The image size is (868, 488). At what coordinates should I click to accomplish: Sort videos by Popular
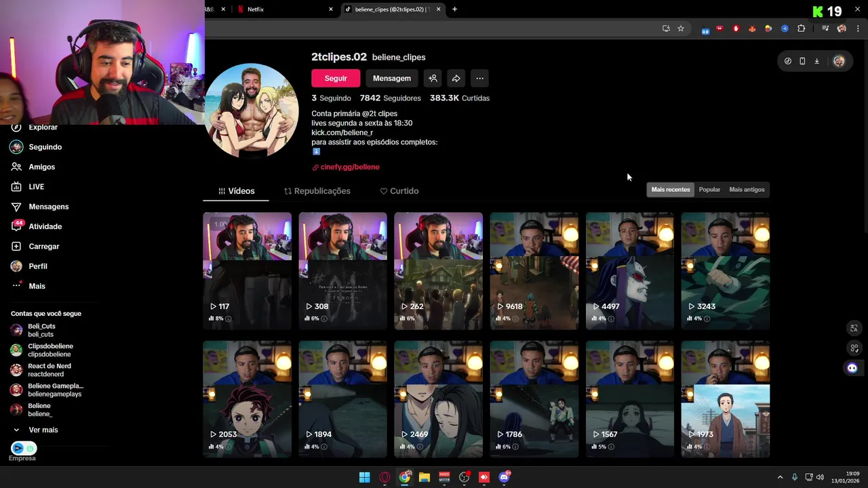709,190
